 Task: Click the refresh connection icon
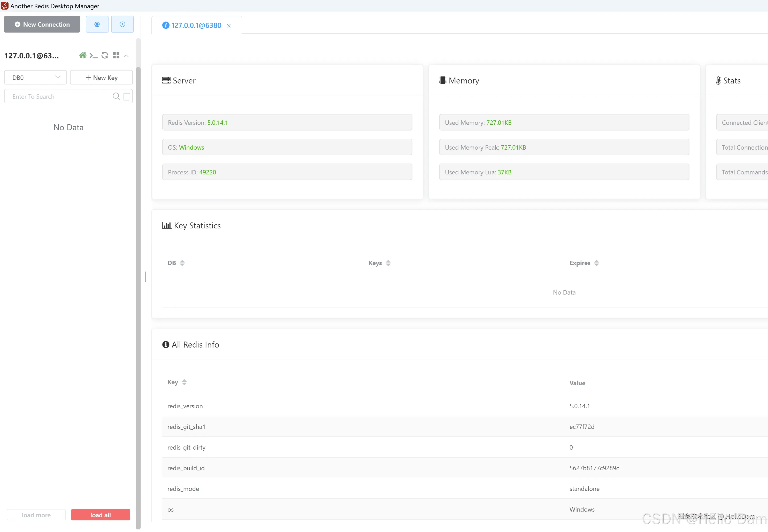tap(105, 55)
